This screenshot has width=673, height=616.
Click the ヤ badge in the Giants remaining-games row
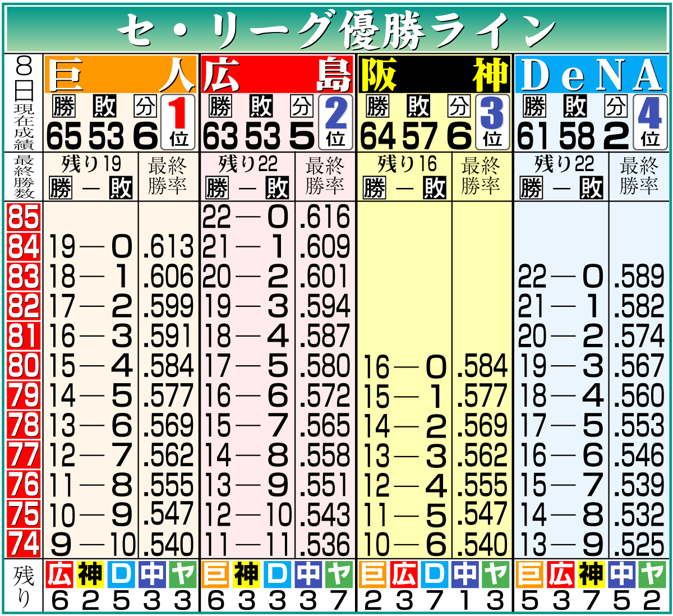(x=183, y=574)
